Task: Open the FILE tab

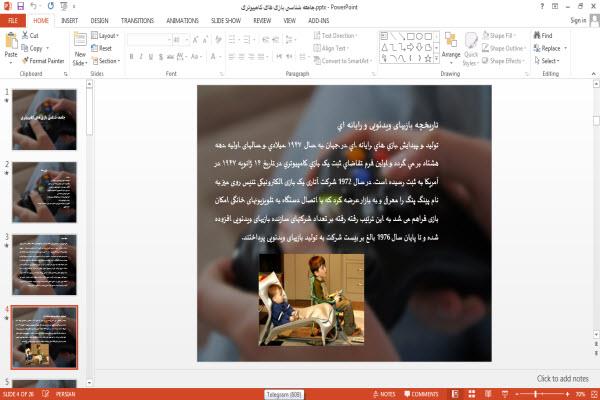Action: (13, 21)
